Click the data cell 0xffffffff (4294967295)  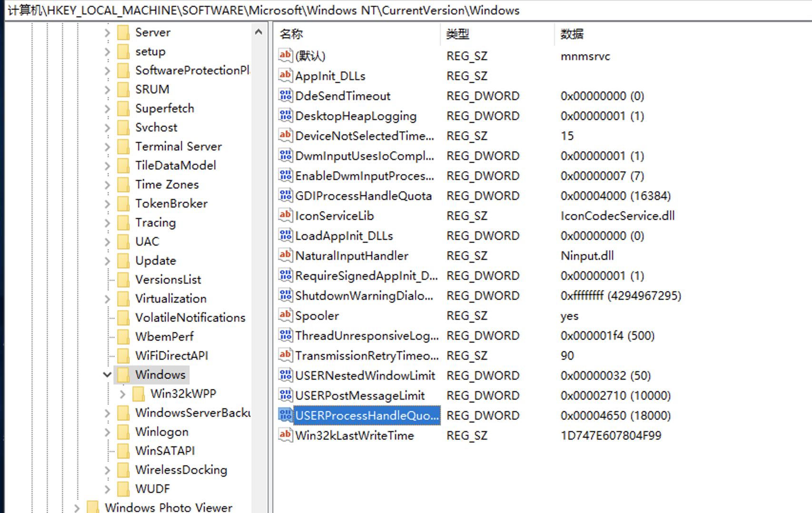[x=621, y=296]
